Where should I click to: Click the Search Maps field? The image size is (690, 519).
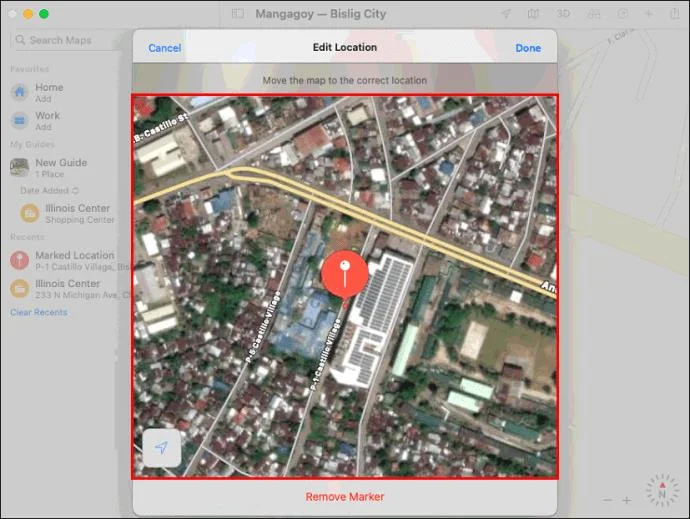(x=66, y=40)
